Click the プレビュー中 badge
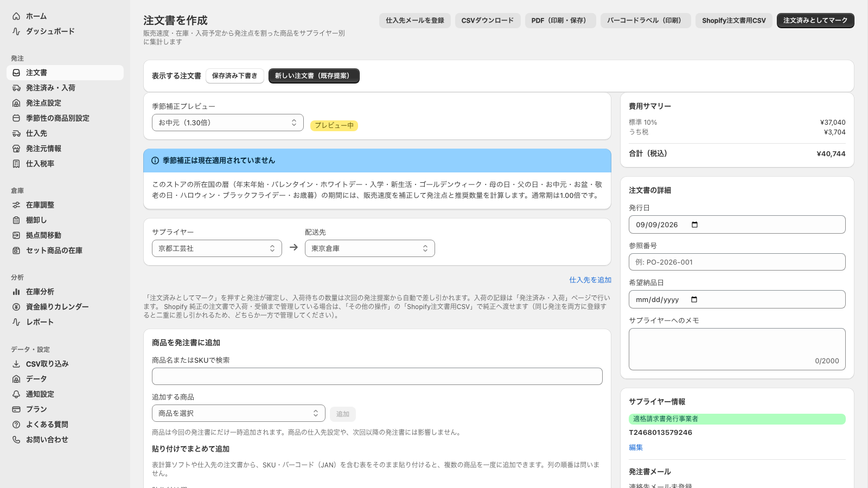This screenshot has height=488, width=868. 334,125
